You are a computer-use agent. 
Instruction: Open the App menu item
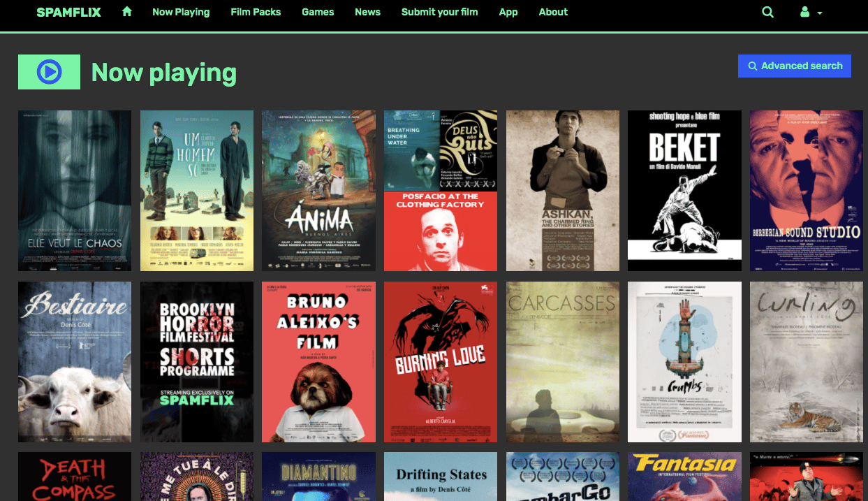pyautogui.click(x=508, y=12)
